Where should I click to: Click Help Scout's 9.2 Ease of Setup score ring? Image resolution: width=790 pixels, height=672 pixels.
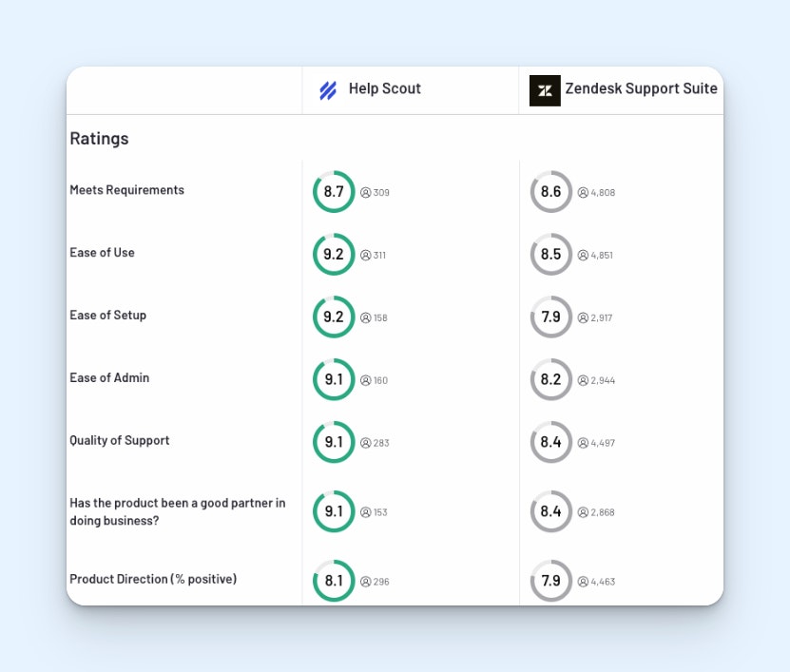pyautogui.click(x=334, y=317)
